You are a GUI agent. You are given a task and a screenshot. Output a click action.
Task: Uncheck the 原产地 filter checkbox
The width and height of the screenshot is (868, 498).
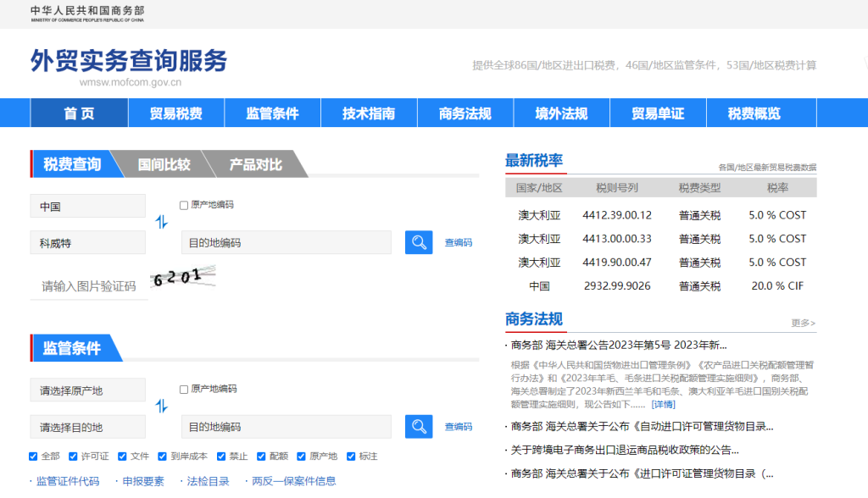301,456
